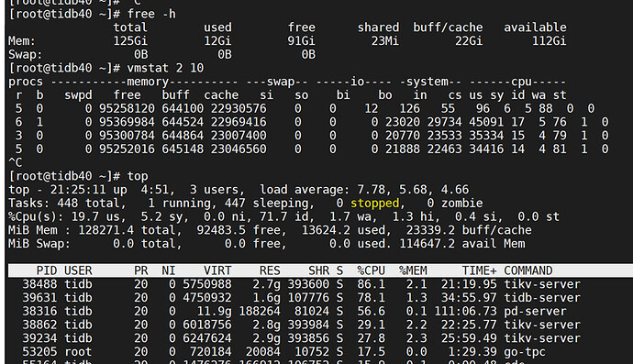Select PID 53205 owned by root
This screenshot has width=633, height=364.
click(39, 352)
